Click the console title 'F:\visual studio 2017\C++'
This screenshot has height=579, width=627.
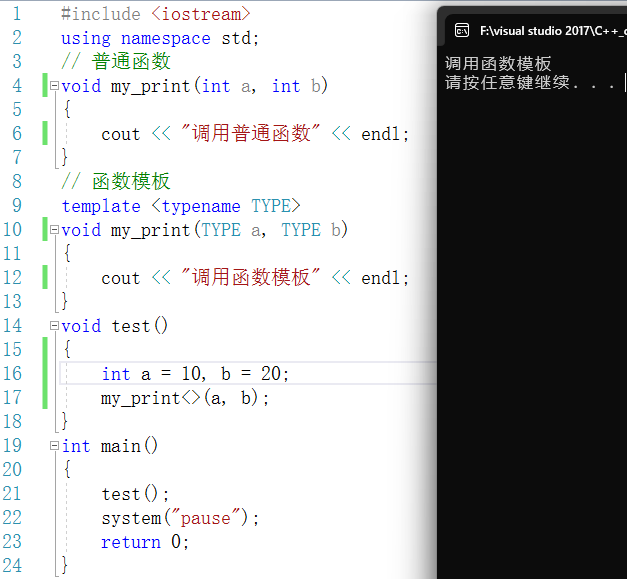pos(553,31)
